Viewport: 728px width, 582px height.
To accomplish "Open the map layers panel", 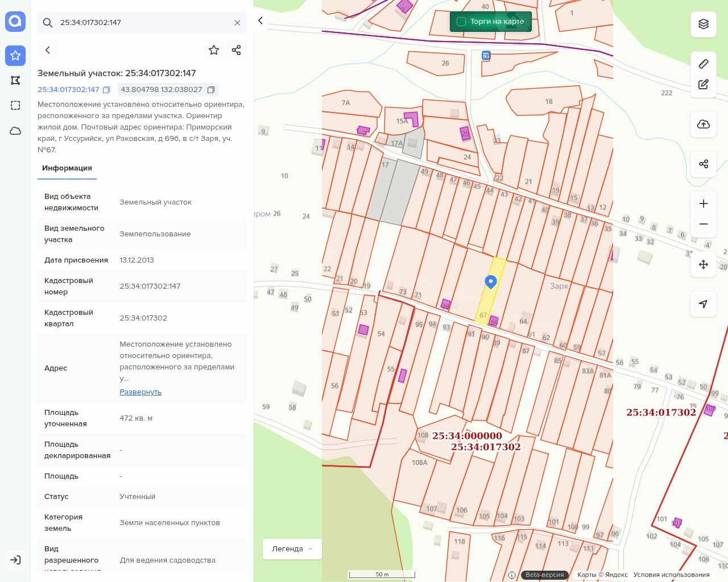I will point(704,24).
